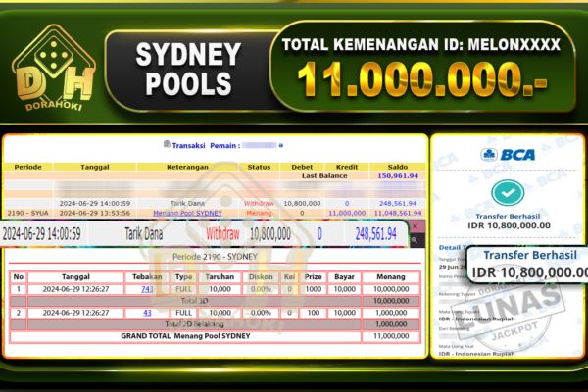Viewport: 588px width, 392px height.
Task: Click the red Menang status text
Action: [x=259, y=213]
